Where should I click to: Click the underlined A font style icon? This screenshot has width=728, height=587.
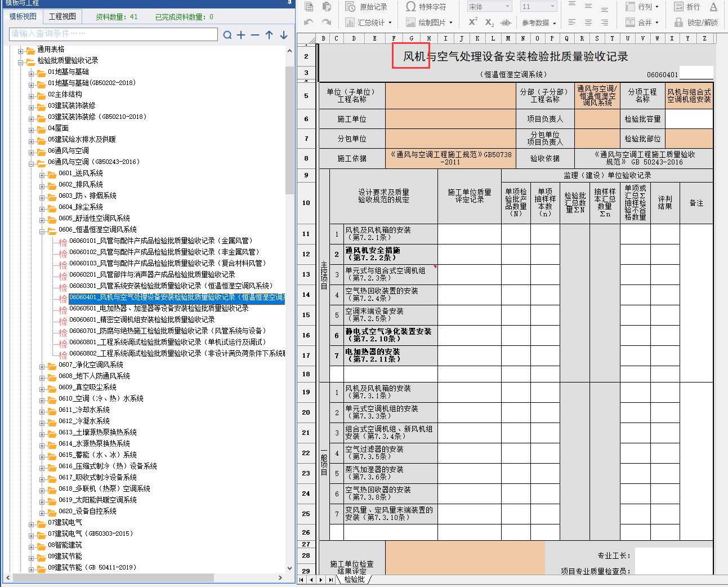713,7
